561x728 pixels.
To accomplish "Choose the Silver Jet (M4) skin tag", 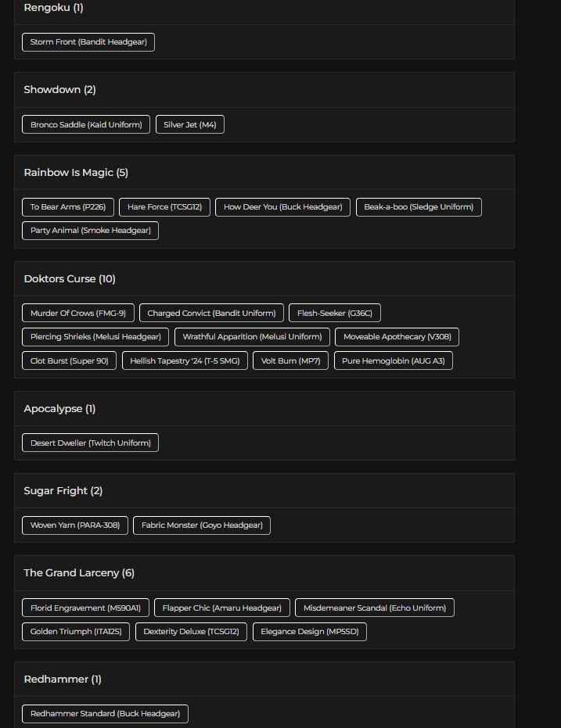I will [190, 124].
